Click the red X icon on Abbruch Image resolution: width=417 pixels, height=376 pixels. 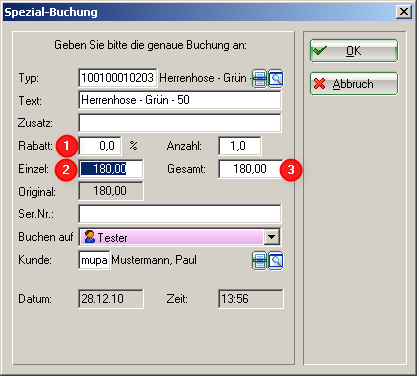tap(319, 84)
